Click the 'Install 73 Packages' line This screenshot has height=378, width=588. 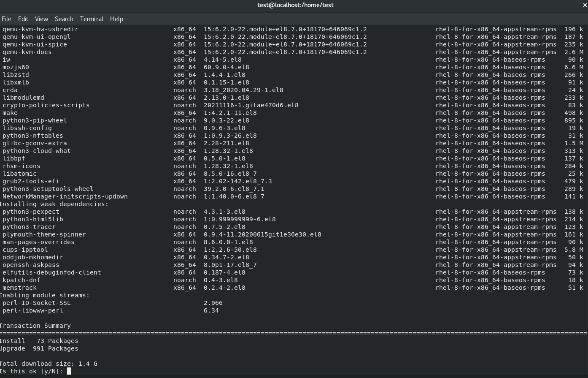tap(39, 341)
